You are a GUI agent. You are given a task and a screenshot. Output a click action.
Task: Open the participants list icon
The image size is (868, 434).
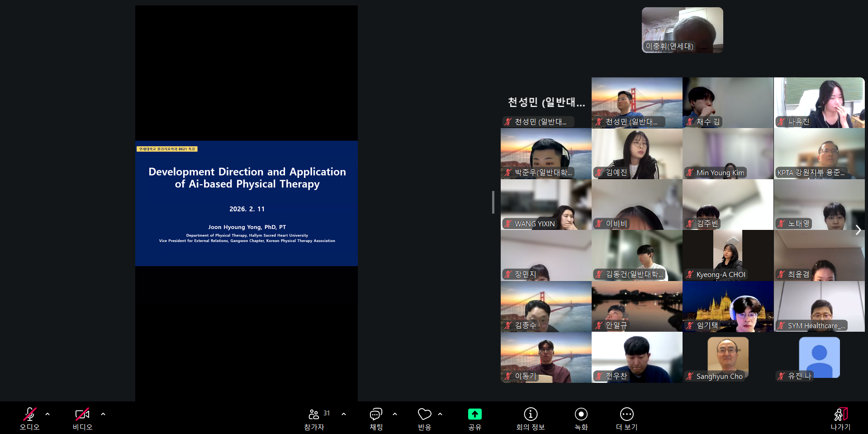point(314,414)
